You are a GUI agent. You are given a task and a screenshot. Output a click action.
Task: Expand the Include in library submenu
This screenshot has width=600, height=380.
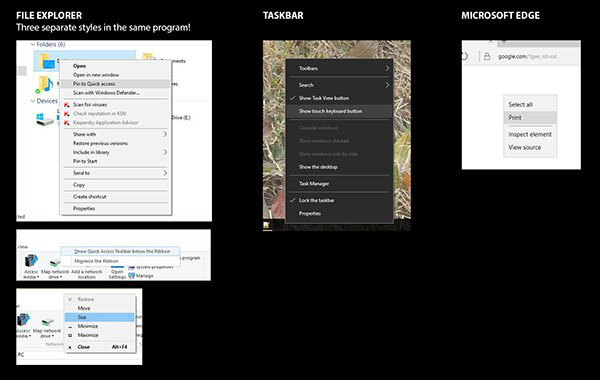pyautogui.click(x=165, y=152)
